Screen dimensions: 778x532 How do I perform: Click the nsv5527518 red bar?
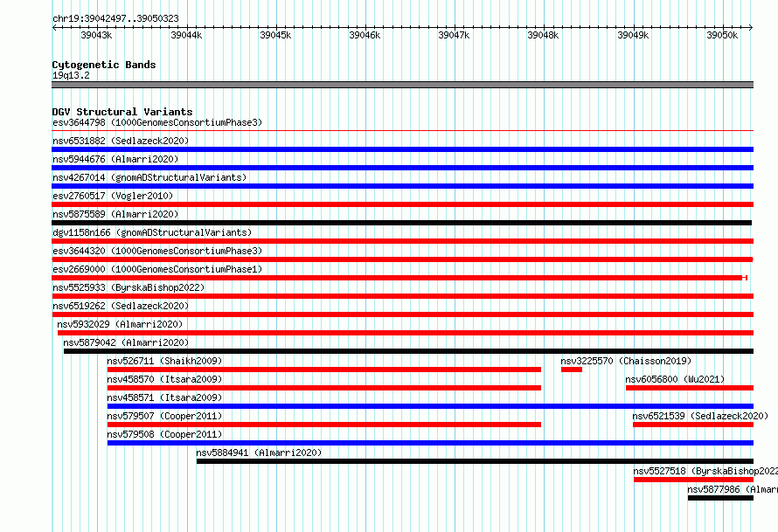[694, 480]
